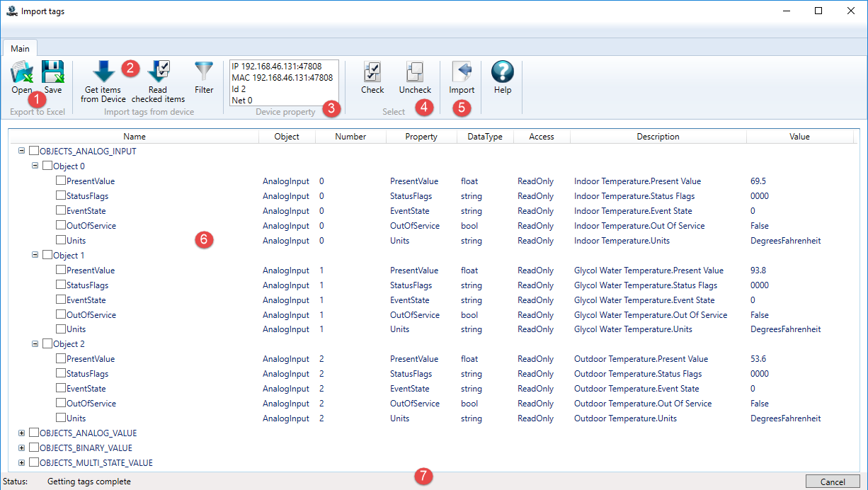
Task: Click the Object column header
Action: 287,137
